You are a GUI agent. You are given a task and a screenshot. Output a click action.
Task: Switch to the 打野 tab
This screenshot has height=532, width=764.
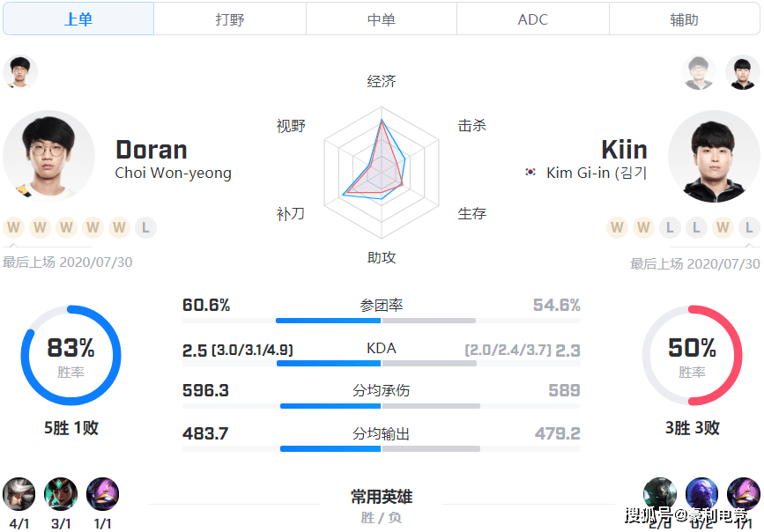[x=230, y=18]
